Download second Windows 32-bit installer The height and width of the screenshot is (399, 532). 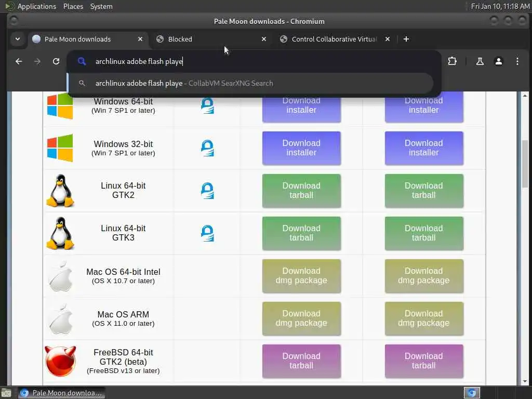(424, 148)
